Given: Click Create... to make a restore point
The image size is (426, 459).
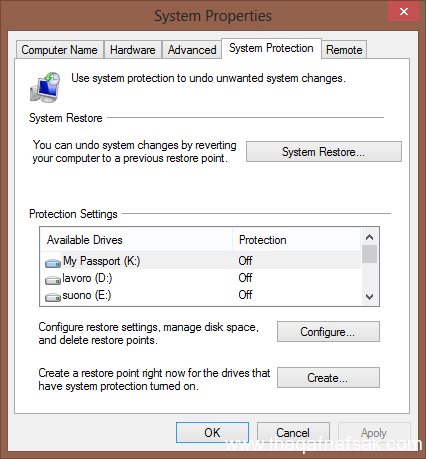Looking at the screenshot, I should tap(328, 378).
